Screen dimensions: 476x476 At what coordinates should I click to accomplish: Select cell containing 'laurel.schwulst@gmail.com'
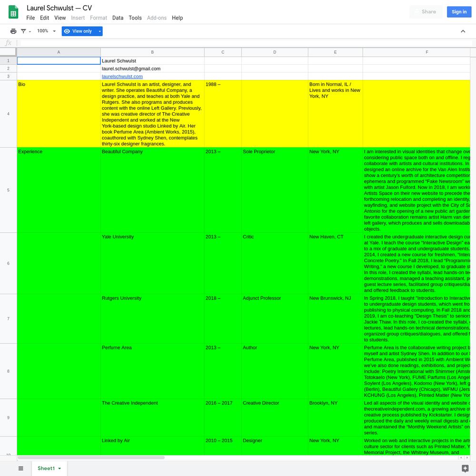pos(152,69)
